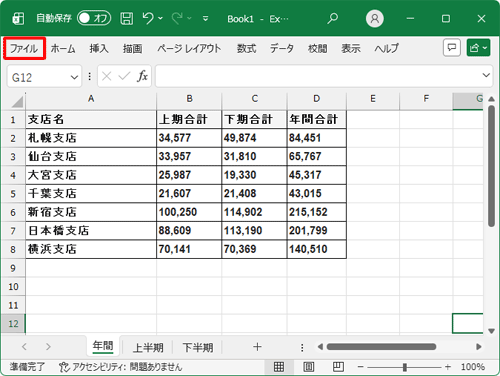This screenshot has width=500, height=376.
Task: Click cell containing 支店名
Action: (91, 119)
